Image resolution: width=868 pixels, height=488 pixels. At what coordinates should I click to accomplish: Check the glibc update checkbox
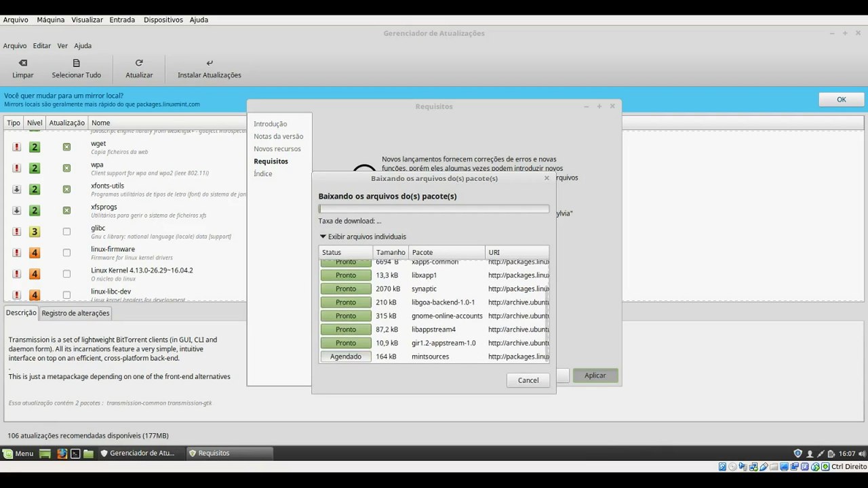tap(66, 232)
